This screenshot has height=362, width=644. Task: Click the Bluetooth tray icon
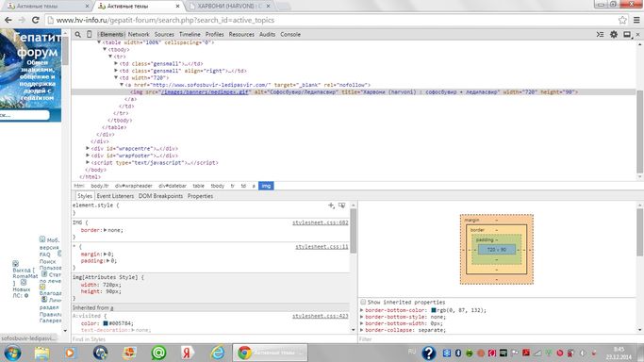[x=458, y=353]
